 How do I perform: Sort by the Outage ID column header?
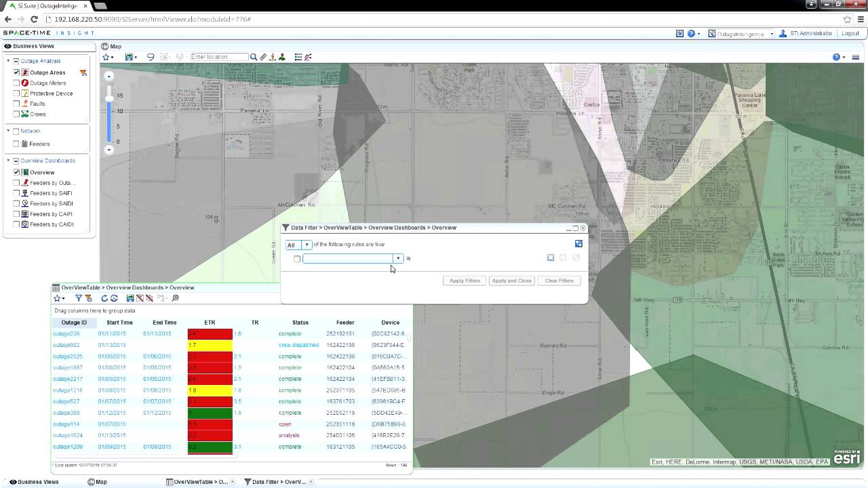(74, 323)
